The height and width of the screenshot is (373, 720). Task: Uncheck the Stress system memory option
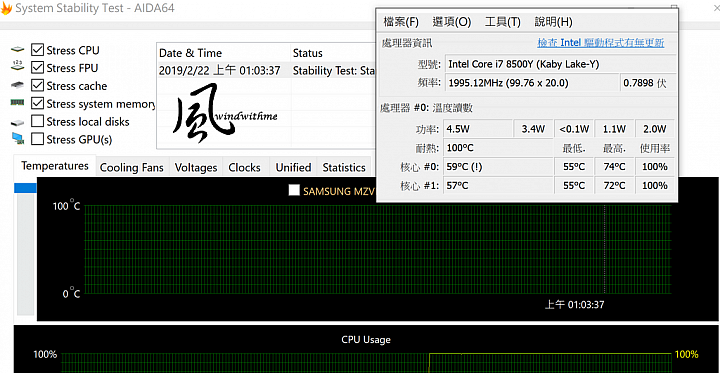pyautogui.click(x=38, y=103)
